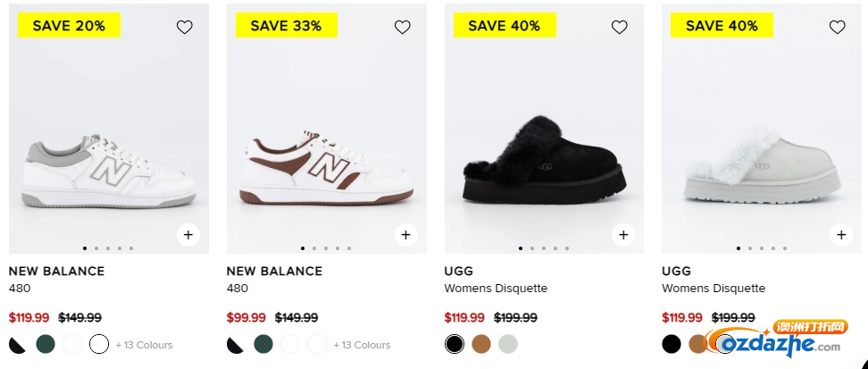Pick black swatch under grey UGG Disquette
Image resolution: width=868 pixels, height=369 pixels.
(x=672, y=344)
